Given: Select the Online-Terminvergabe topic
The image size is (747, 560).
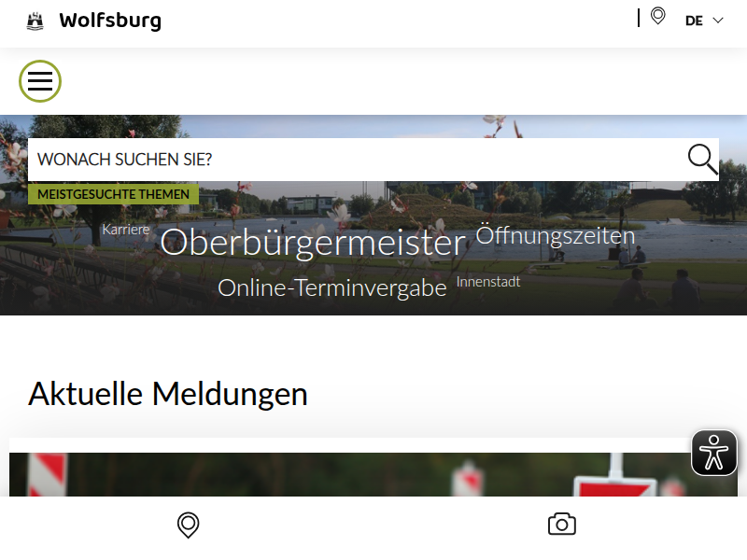Looking at the screenshot, I should click(332, 287).
